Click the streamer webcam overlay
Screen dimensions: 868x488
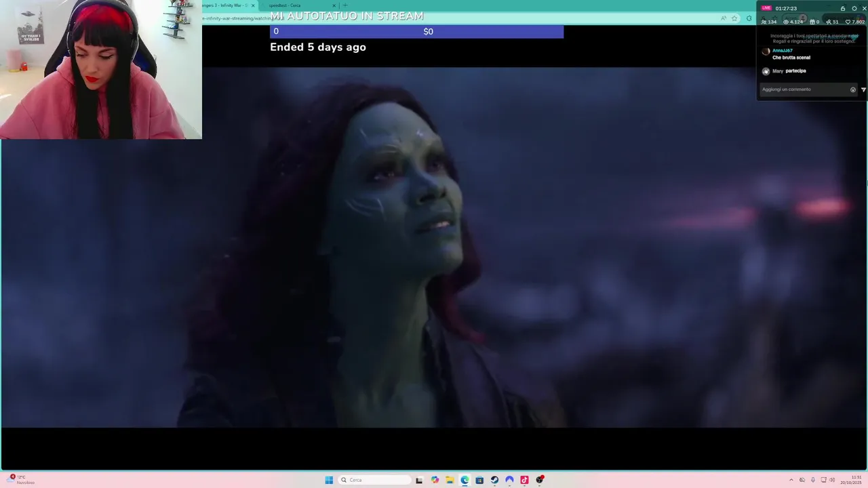[x=101, y=69]
